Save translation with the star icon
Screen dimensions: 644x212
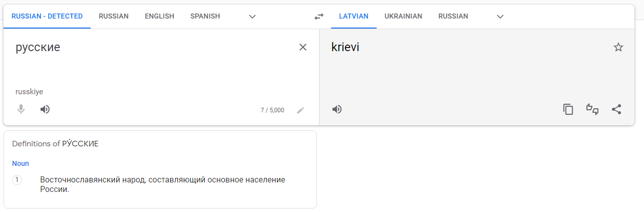(x=618, y=48)
